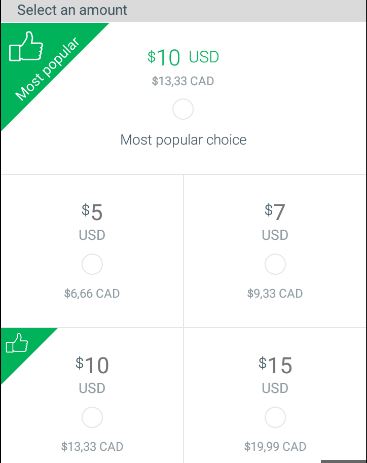This screenshot has width=367, height=463.
Task: Select the $15 USD radio button
Action: 275,417
